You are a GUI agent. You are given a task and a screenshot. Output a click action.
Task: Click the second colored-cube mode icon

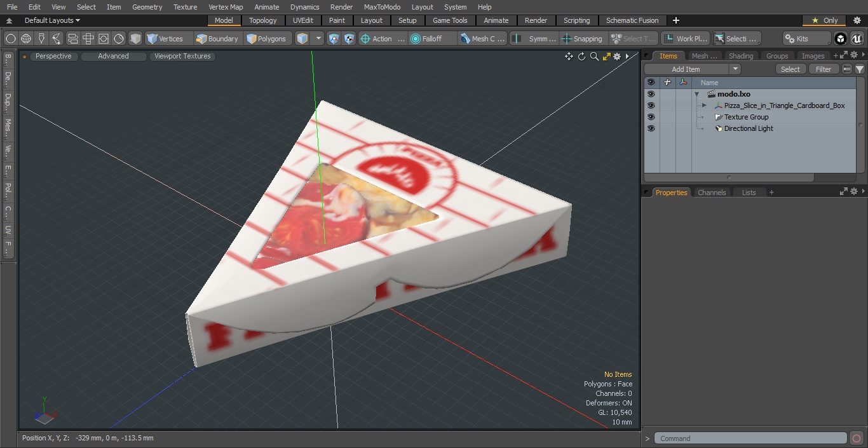coord(349,39)
